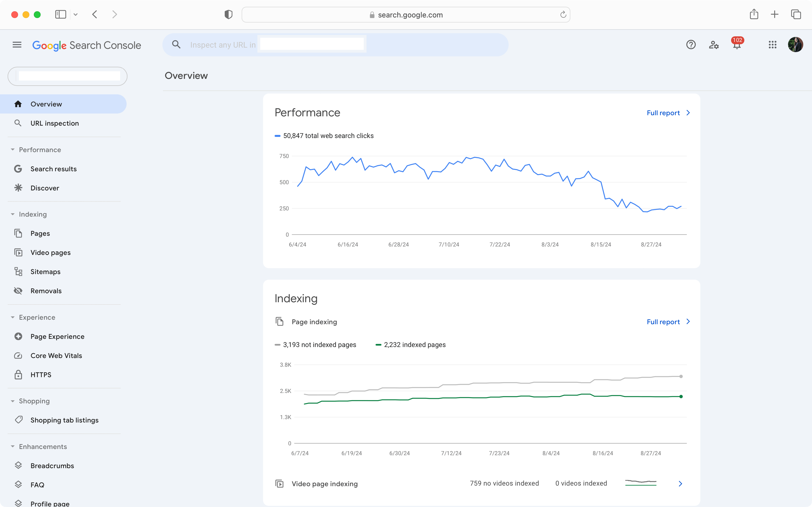Image resolution: width=812 pixels, height=507 pixels.
Task: Click the Breadcrumbs icon in Enhancements
Action: (17, 466)
